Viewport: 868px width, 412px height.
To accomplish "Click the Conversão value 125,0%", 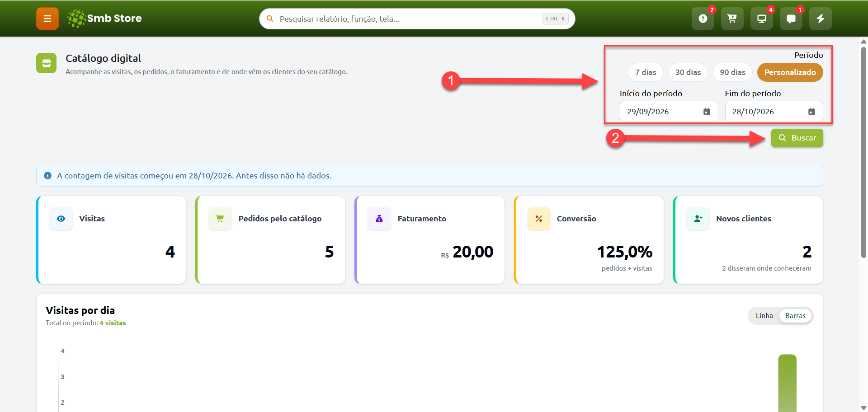I will point(625,252).
